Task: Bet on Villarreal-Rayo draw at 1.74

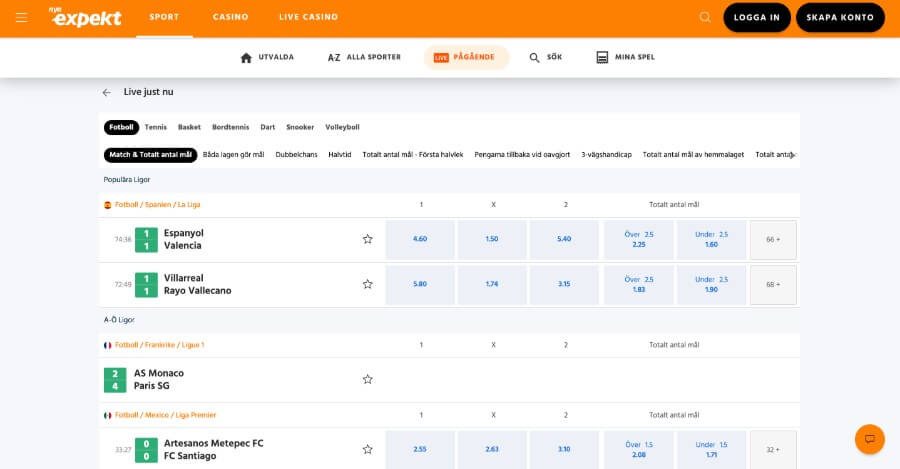Action: [492, 284]
